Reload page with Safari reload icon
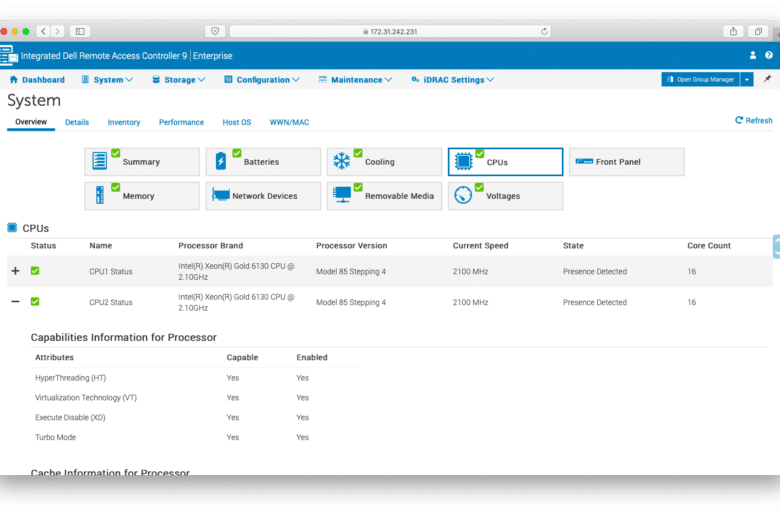Image resolution: width=780 pixels, height=516 pixels. click(x=544, y=31)
